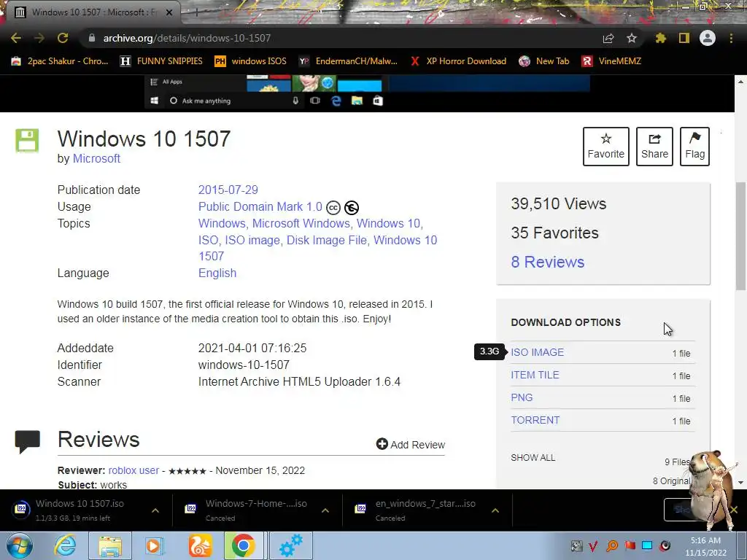Click Add Review

(411, 444)
